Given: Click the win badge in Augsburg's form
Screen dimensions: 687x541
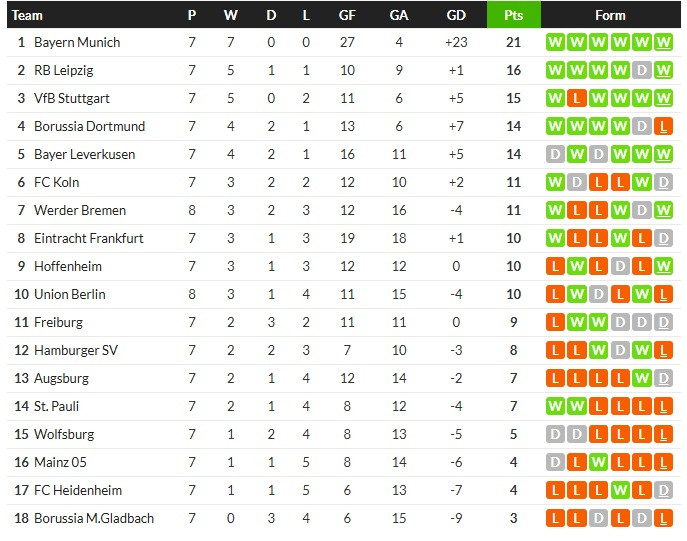Looking at the screenshot, I should (x=643, y=378).
